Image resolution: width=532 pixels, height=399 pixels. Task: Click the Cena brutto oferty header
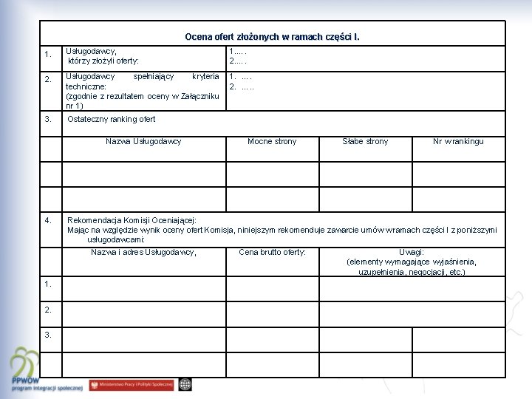click(x=273, y=262)
